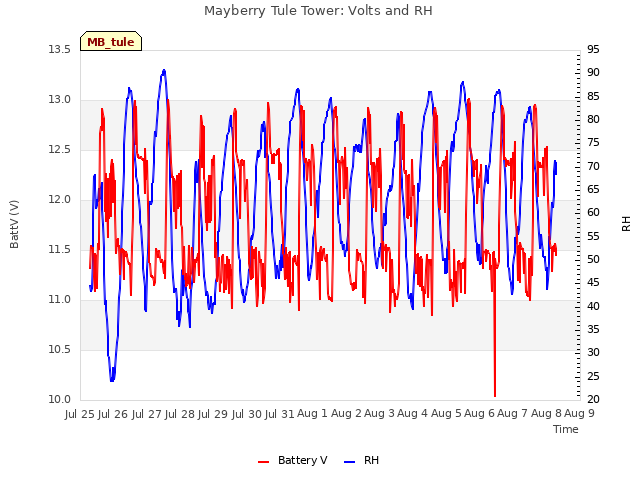Click the 25 RH axis value
The width and height of the screenshot is (640, 480).
pos(593,376)
